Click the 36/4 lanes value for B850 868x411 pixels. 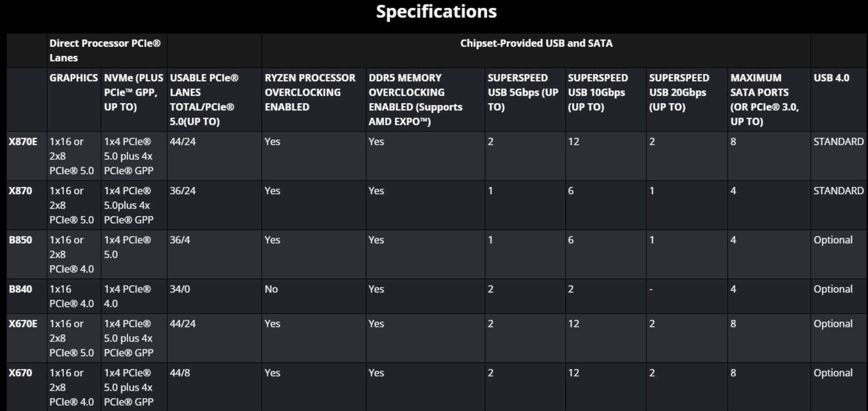click(x=180, y=240)
